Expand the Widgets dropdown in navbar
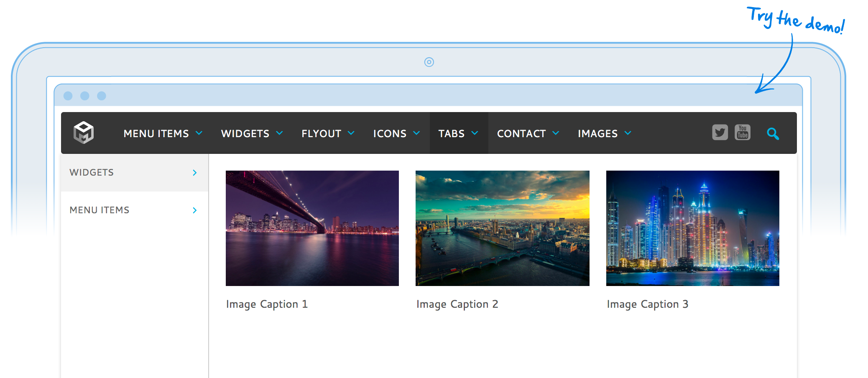The image size is (868, 378). (x=252, y=133)
